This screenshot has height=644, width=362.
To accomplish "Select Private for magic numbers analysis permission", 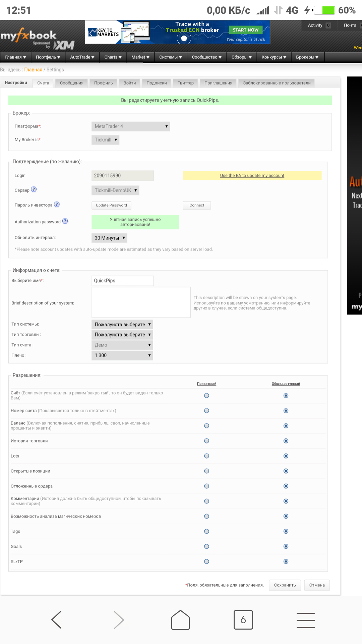I will pyautogui.click(x=206, y=516).
